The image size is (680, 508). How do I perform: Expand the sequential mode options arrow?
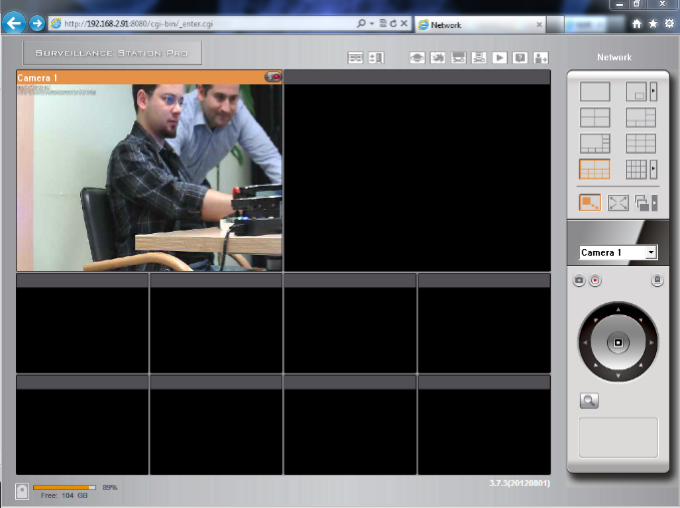654,203
